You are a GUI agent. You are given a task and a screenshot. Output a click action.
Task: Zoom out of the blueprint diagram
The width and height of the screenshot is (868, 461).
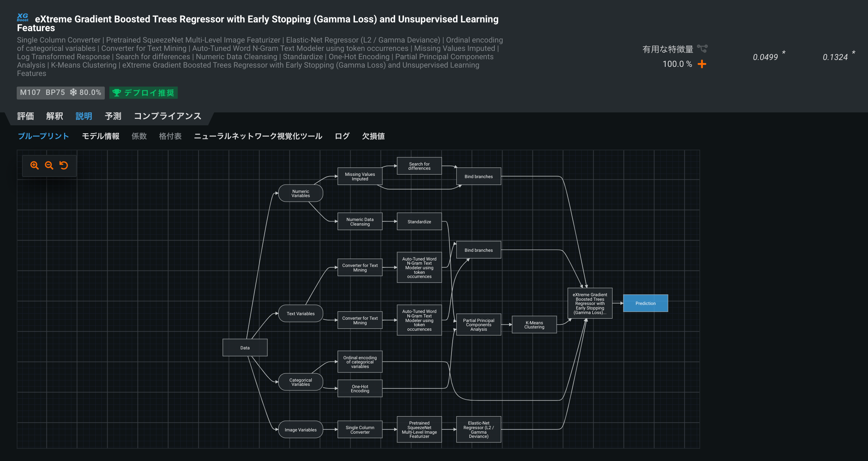[x=49, y=166]
